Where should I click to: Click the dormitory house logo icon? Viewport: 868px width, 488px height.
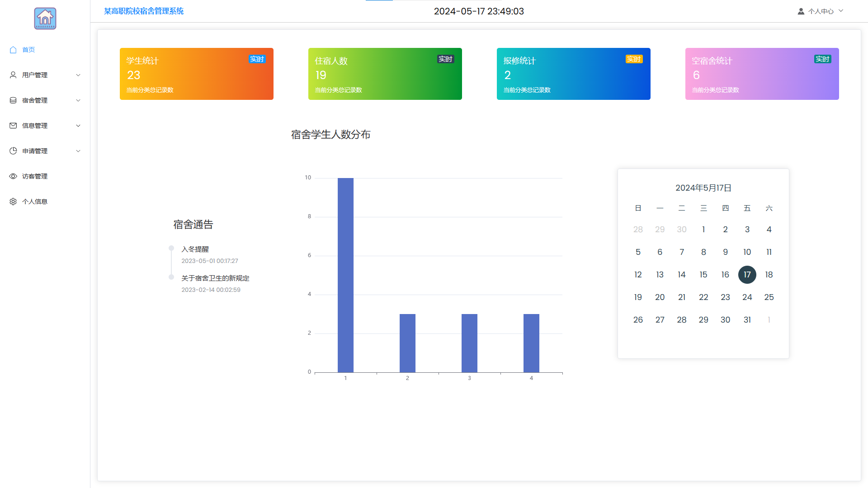pyautogui.click(x=45, y=19)
